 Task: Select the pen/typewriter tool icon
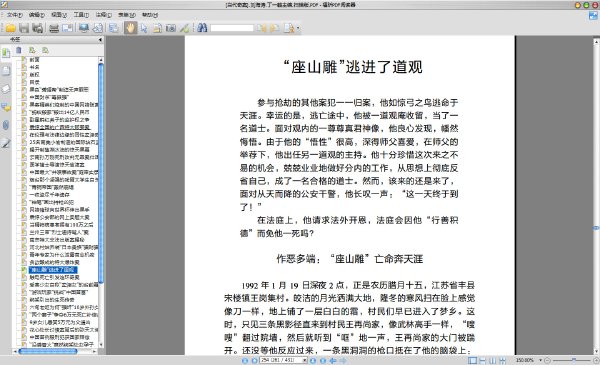184,28
